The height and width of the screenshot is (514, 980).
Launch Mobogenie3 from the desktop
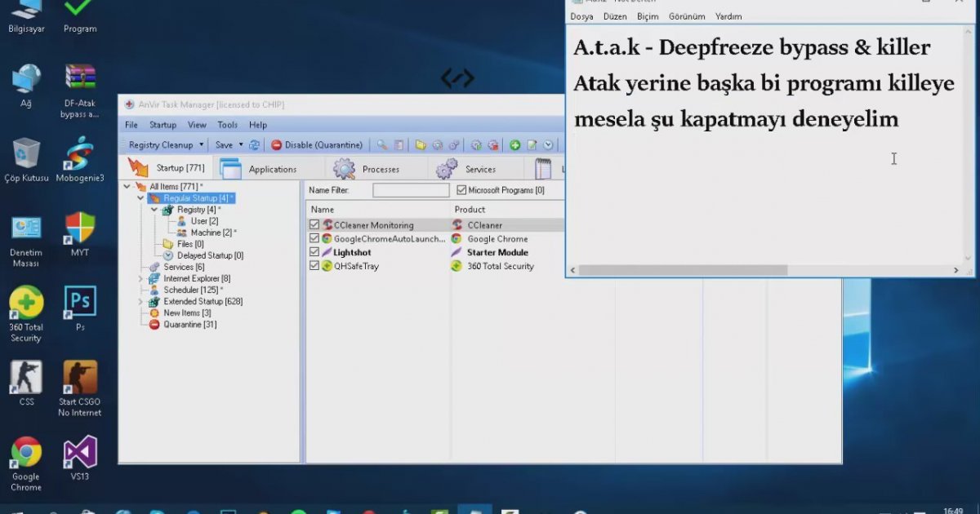[80, 160]
